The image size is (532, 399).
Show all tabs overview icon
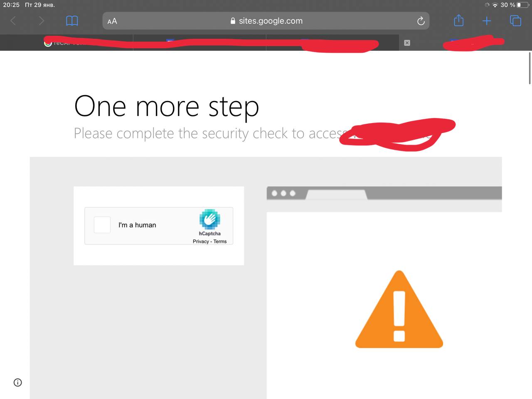[x=515, y=21]
